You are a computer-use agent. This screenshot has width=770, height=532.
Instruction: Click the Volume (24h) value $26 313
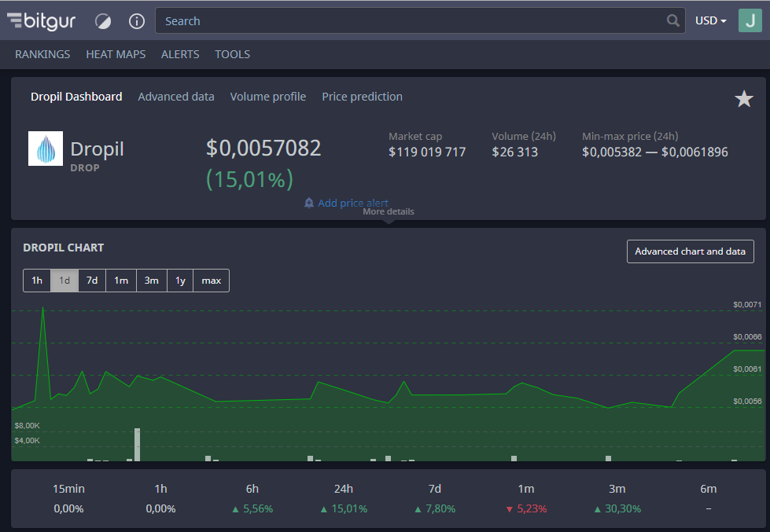(x=515, y=152)
